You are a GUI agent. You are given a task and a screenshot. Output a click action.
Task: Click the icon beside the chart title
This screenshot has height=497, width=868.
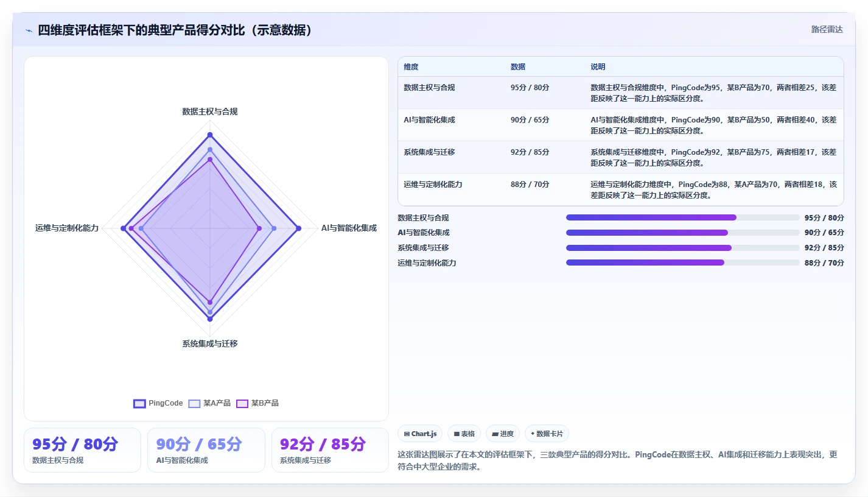[x=29, y=30]
